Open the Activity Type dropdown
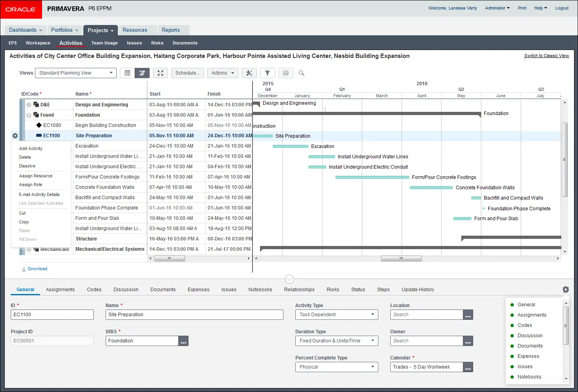 tap(337, 315)
